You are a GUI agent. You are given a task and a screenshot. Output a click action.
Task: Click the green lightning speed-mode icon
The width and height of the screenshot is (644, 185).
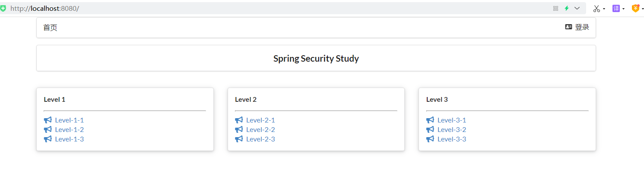click(567, 8)
